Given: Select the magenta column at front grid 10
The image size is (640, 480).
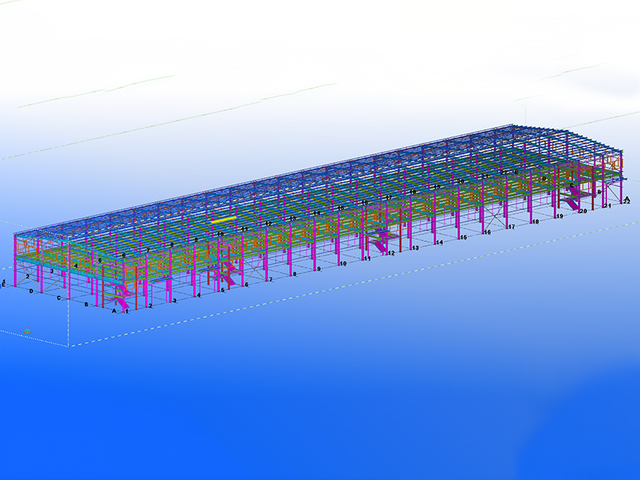Looking at the screenshot, I should (338, 239).
